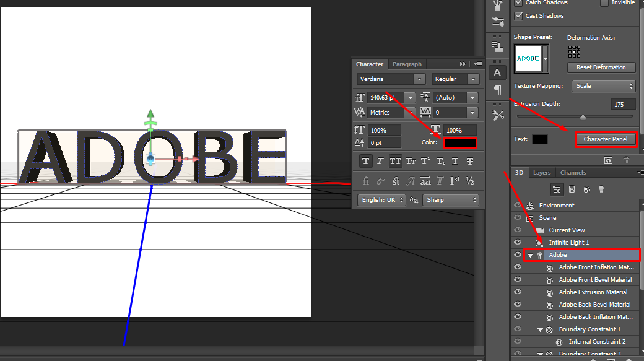Collapse the Adobe mesh tree item

point(530,255)
